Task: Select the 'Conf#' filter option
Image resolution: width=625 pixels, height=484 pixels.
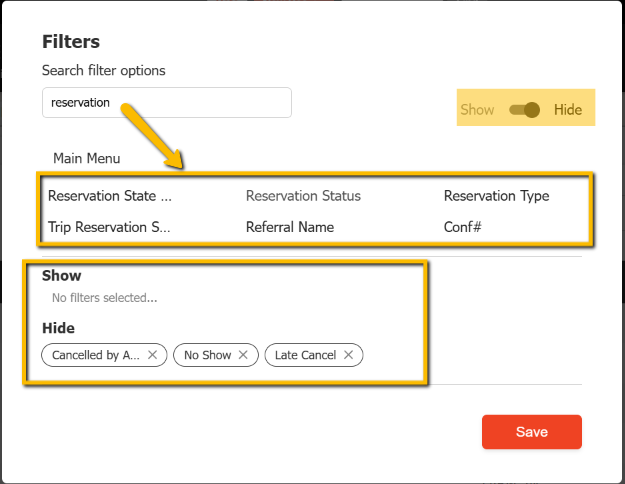Action: (463, 227)
